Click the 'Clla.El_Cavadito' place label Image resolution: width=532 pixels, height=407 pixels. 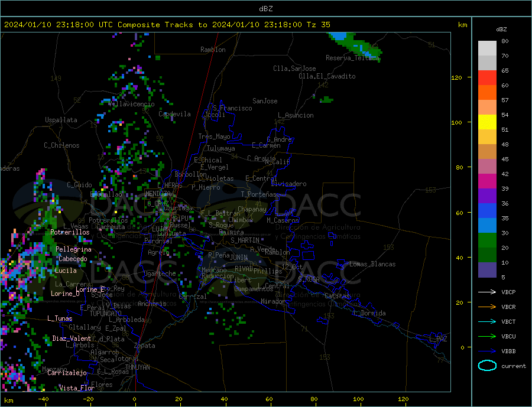(327, 76)
